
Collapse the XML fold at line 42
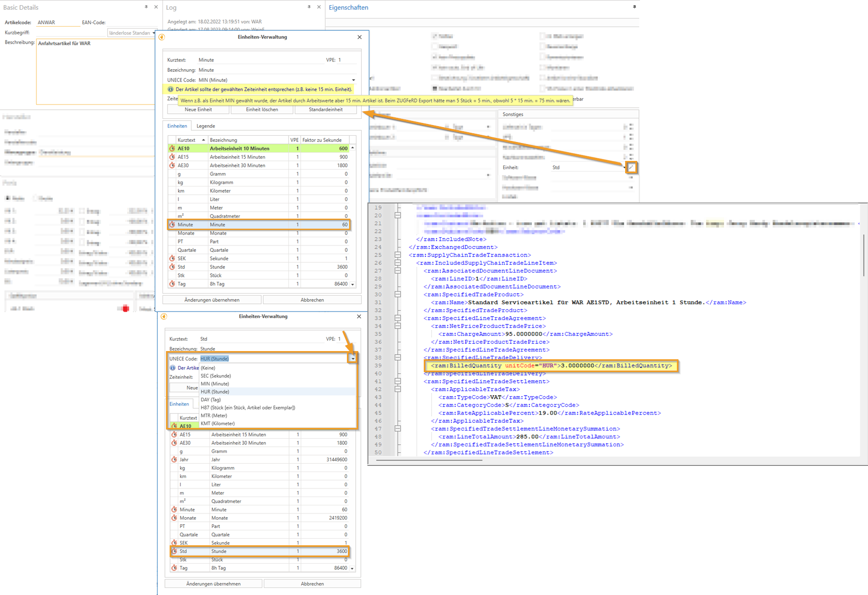(398, 389)
